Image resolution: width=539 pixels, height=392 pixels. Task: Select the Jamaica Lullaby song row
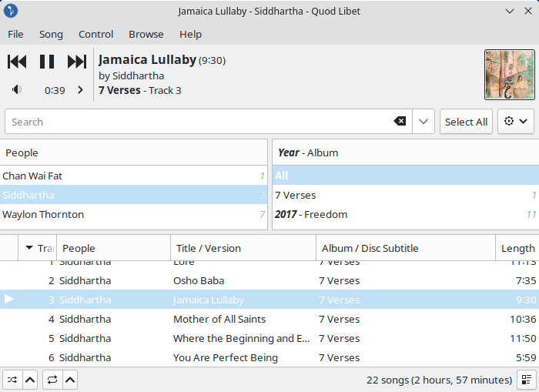(269, 300)
